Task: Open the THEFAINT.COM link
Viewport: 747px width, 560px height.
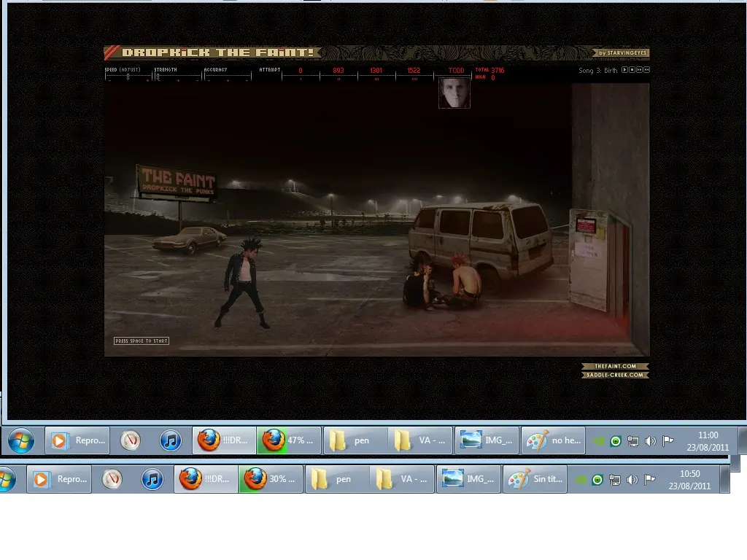Action: coord(615,366)
